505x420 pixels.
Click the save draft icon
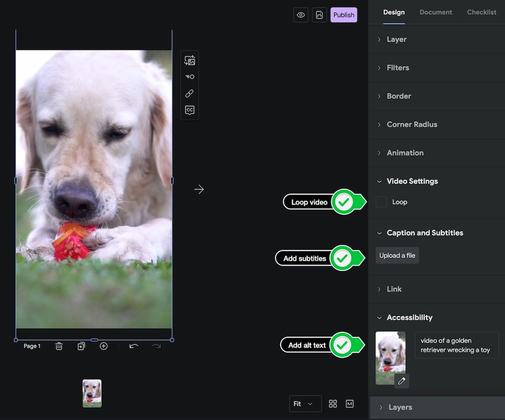(x=319, y=15)
